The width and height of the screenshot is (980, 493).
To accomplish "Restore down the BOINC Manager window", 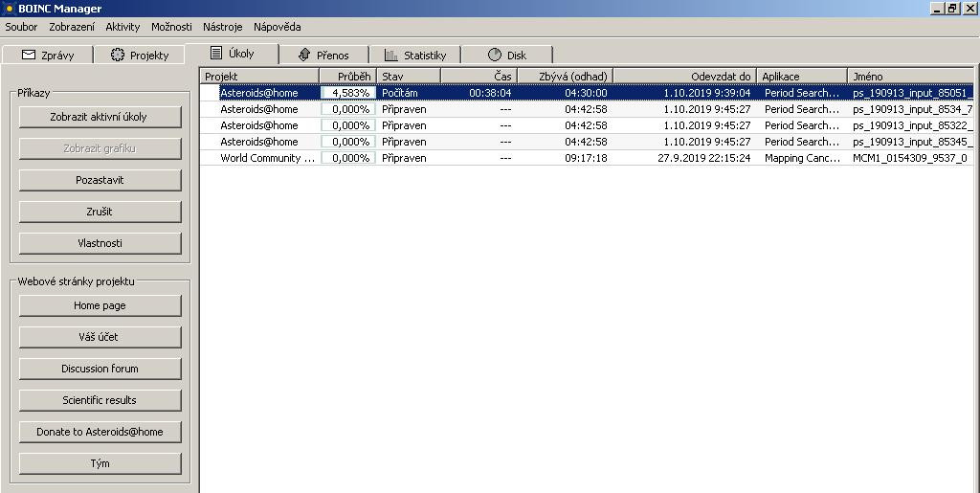I will tap(952, 8).
